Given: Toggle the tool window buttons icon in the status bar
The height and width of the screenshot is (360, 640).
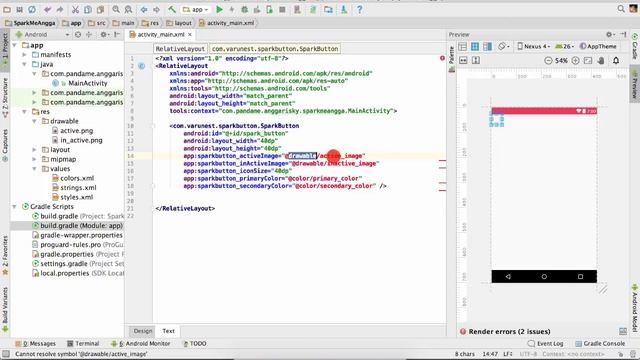Looking at the screenshot, I should (x=5, y=354).
